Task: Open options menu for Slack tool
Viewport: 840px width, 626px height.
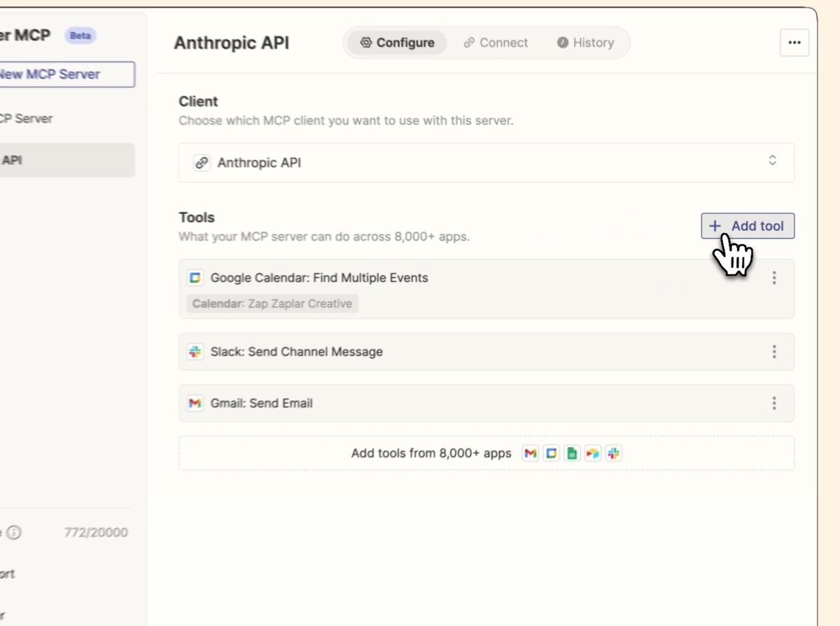Action: 774,352
